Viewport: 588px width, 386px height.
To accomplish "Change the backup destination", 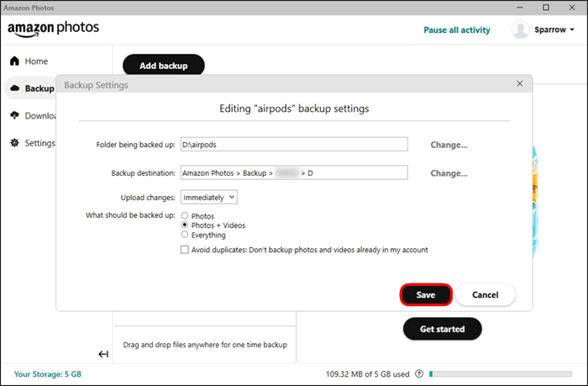I will coord(449,173).
